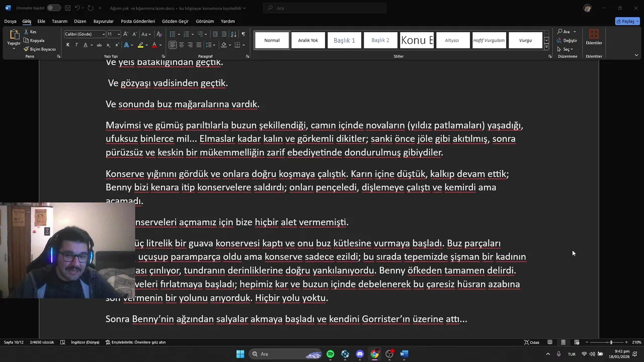Open Discord from the taskbar
Screen dimensions: 644x362
[360, 354]
